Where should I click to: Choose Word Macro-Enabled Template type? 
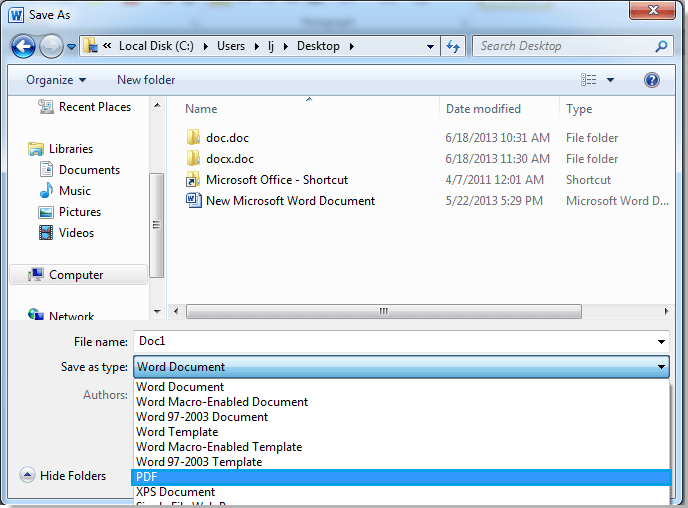click(401, 447)
